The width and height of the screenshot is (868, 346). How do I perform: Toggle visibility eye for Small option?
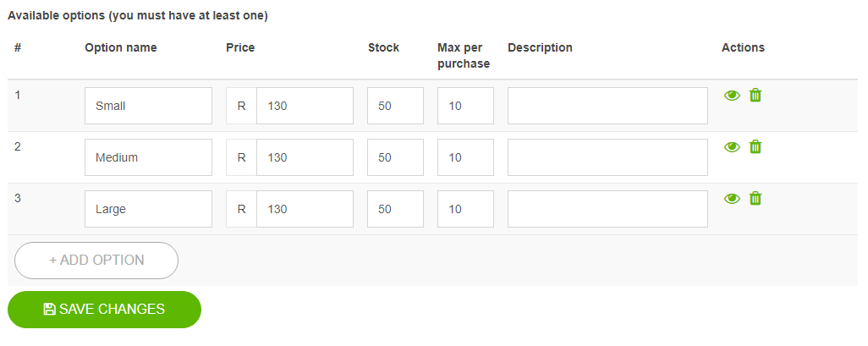pyautogui.click(x=732, y=96)
